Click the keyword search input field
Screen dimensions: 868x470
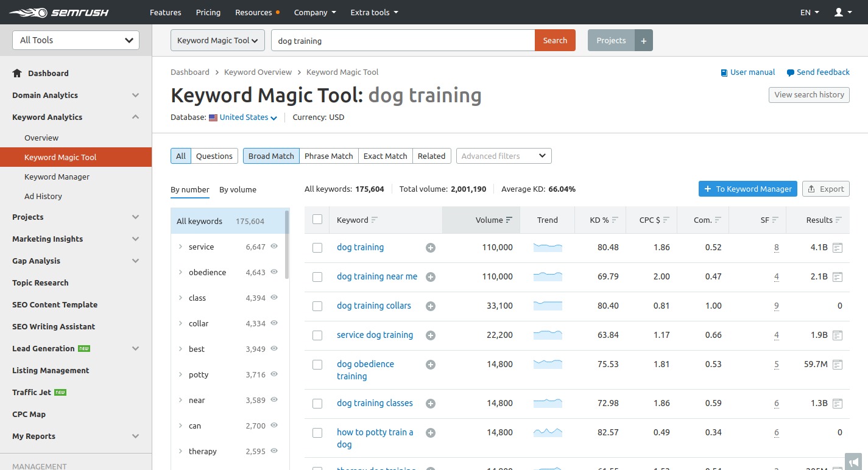coord(402,41)
